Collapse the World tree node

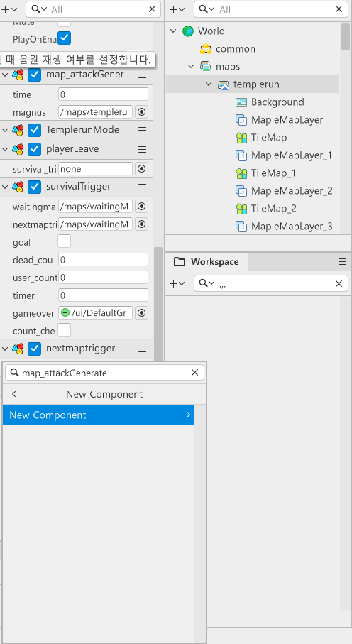click(x=173, y=31)
